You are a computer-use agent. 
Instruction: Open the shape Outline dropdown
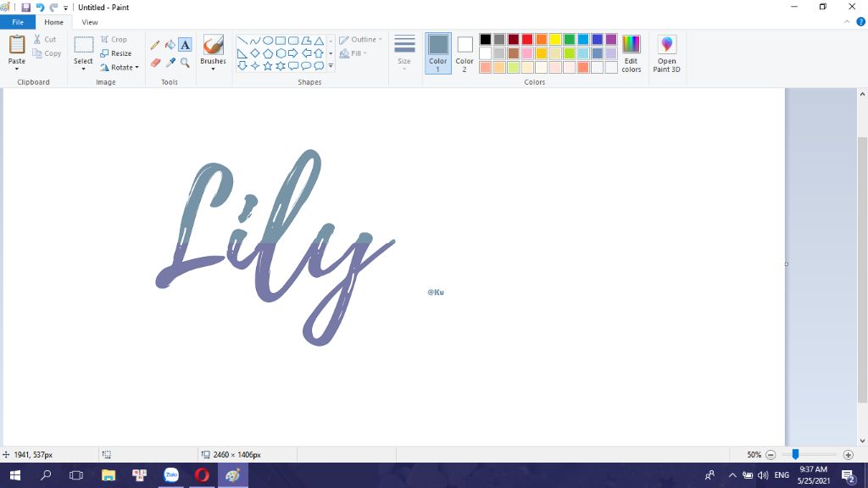[x=360, y=39]
